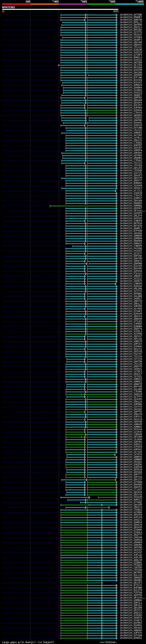146x644 pixels.
Task: Select hit label UniRef100_Q9ATN0
Action: (131, 120)
